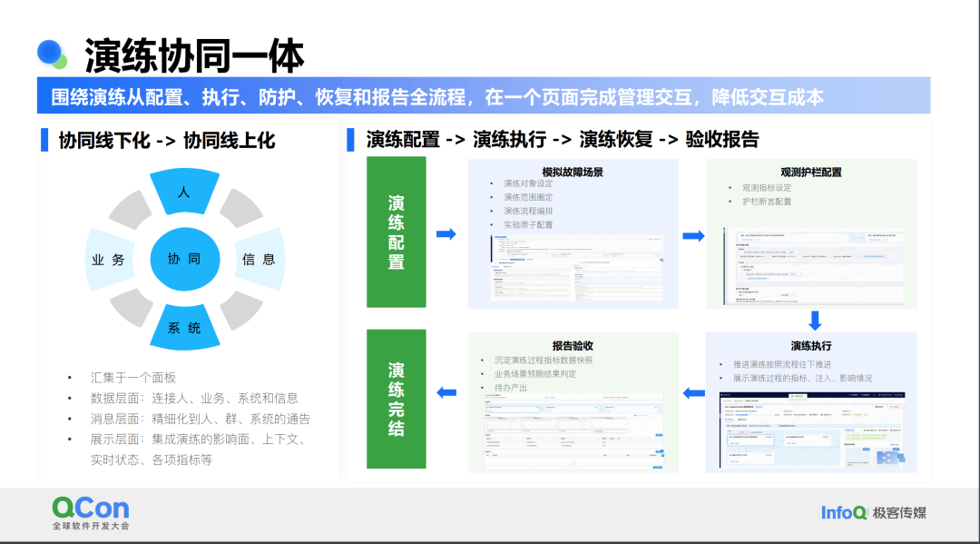Click the card title 观测护栏配置
Viewport: 980px width, 544px height.
pyautogui.click(x=810, y=172)
